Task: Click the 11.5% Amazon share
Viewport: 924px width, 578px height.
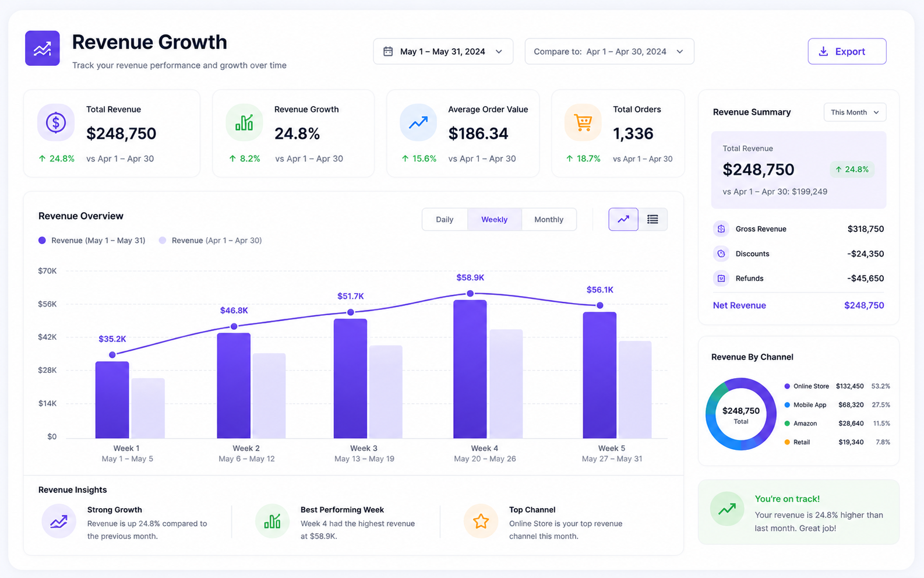Action: 881,424
